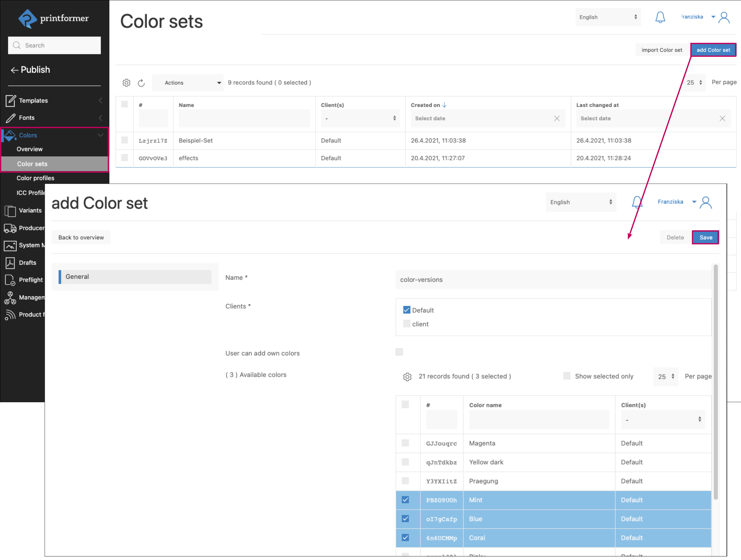Click 'Back to overview' button
The height and width of the screenshot is (560, 741).
click(x=81, y=237)
